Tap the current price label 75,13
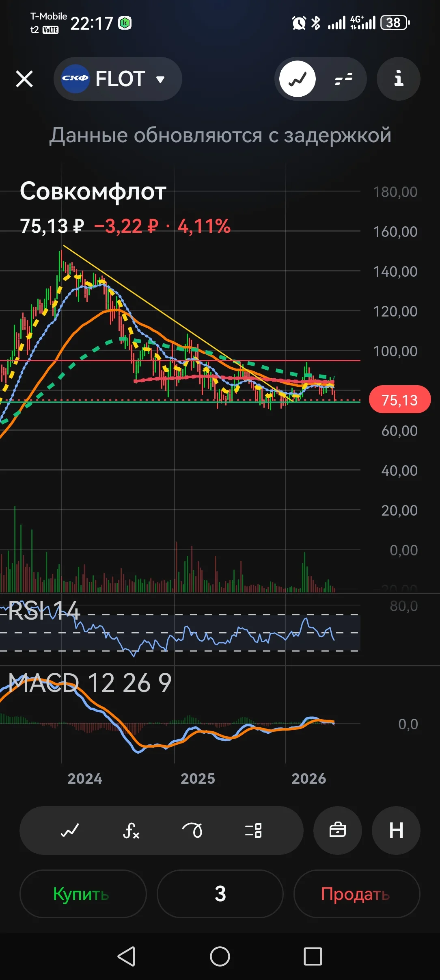 (400, 399)
